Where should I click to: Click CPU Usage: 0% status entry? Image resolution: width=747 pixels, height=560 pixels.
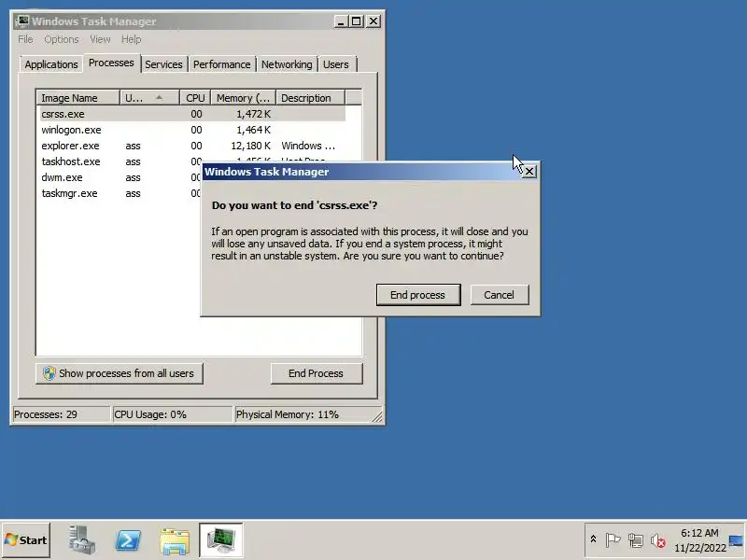(173, 414)
